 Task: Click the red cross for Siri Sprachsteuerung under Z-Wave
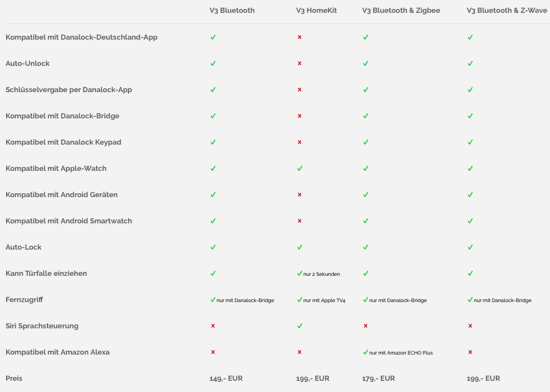tap(470, 326)
